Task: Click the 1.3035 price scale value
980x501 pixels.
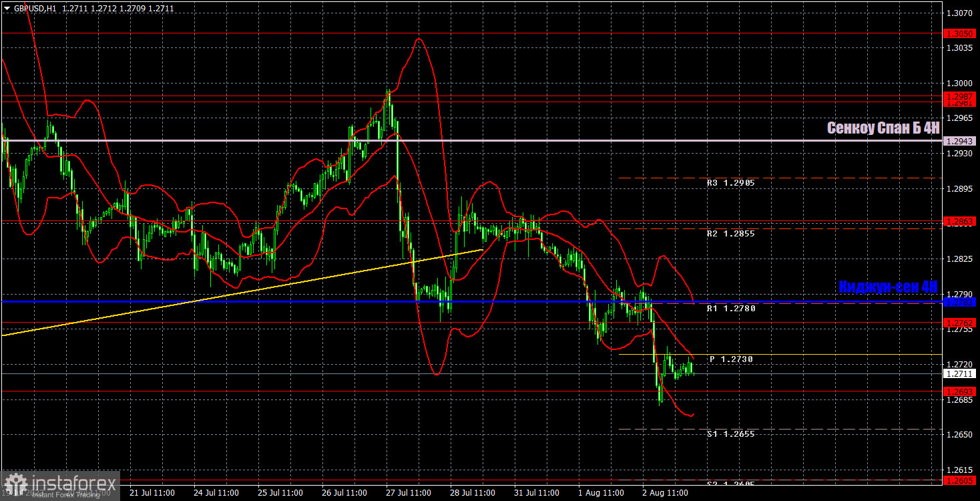Action: (x=960, y=48)
